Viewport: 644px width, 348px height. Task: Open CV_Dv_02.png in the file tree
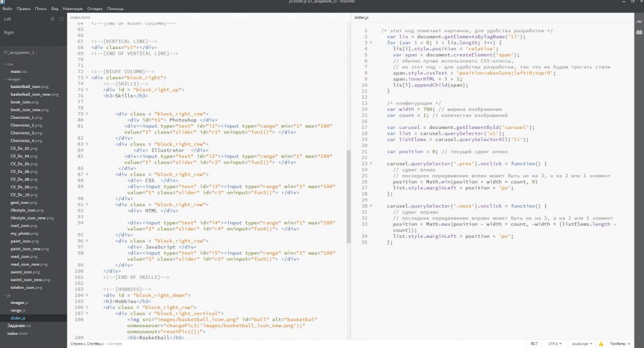pos(24,149)
